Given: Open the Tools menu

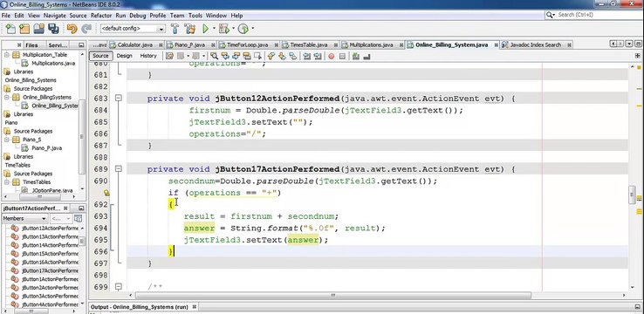Looking at the screenshot, I should coord(195,15).
